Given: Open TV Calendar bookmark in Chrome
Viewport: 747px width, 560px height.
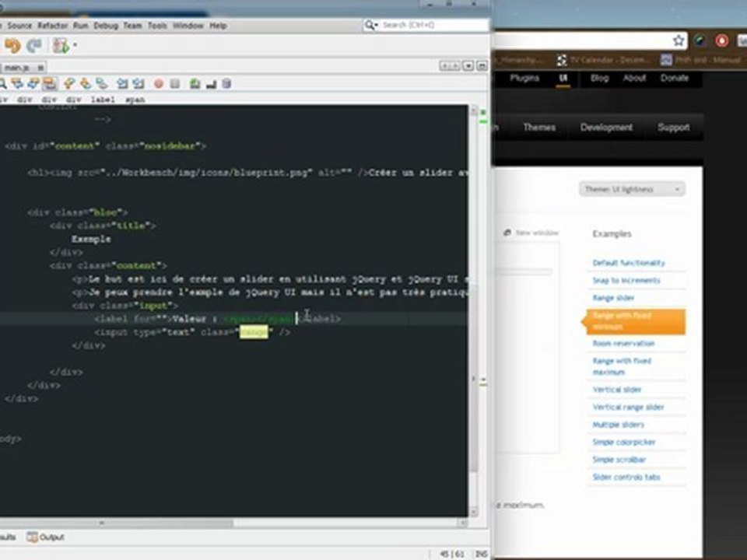Looking at the screenshot, I should [603, 60].
